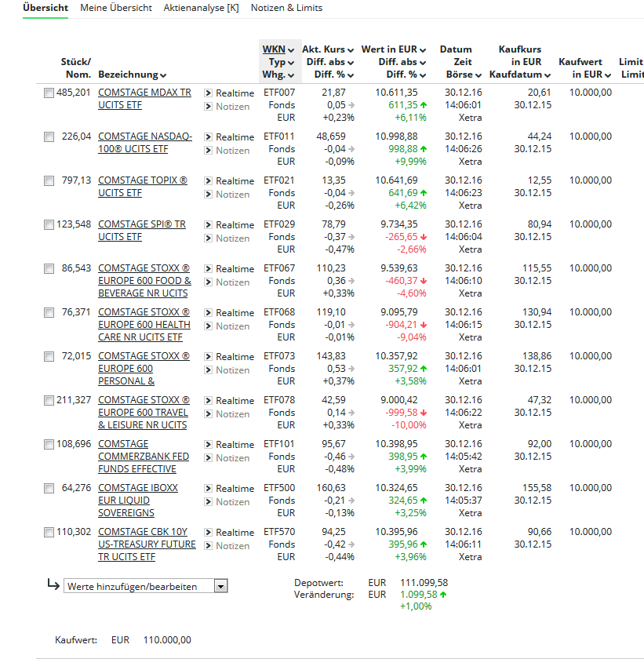Sort by Akt. Kurs column header

point(328,49)
